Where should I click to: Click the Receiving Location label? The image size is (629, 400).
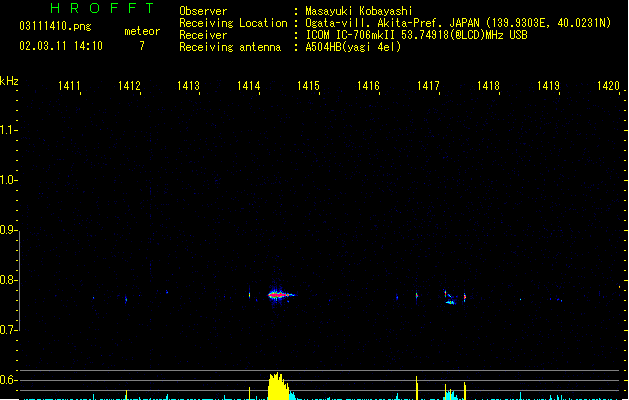(233, 23)
